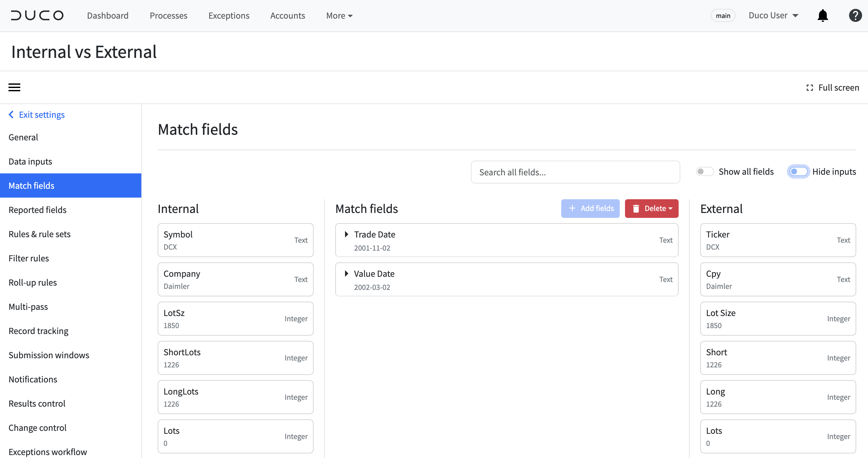
Task: Select the LotSz internal field card
Action: (x=235, y=319)
